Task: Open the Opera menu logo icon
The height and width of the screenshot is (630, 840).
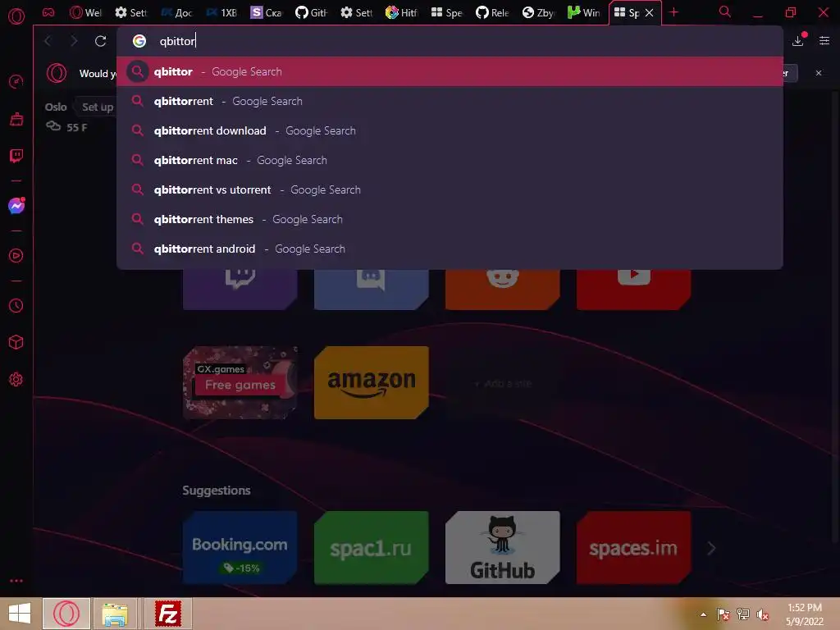Action: click(16, 16)
